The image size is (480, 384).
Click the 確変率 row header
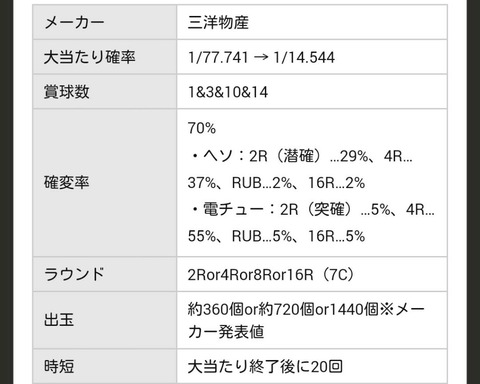tap(105, 183)
